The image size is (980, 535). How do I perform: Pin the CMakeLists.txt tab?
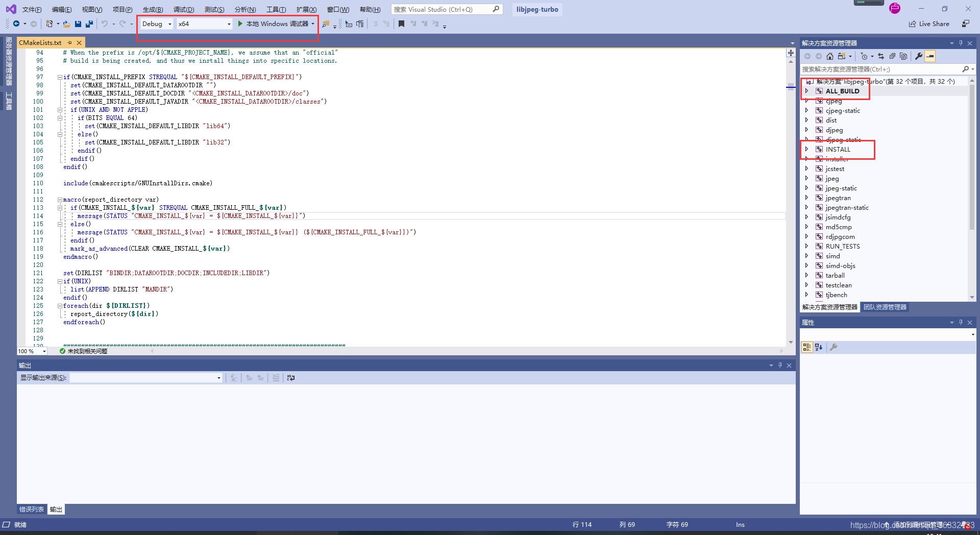(x=70, y=43)
